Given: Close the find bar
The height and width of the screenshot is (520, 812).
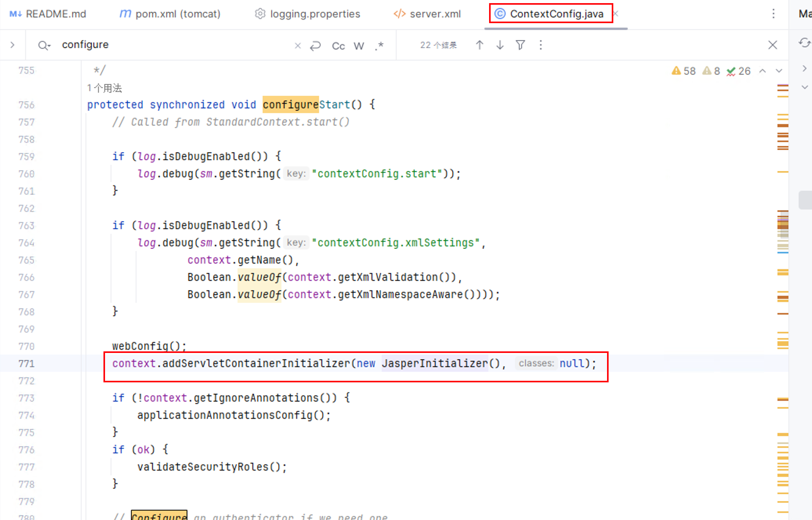Looking at the screenshot, I should [772, 45].
